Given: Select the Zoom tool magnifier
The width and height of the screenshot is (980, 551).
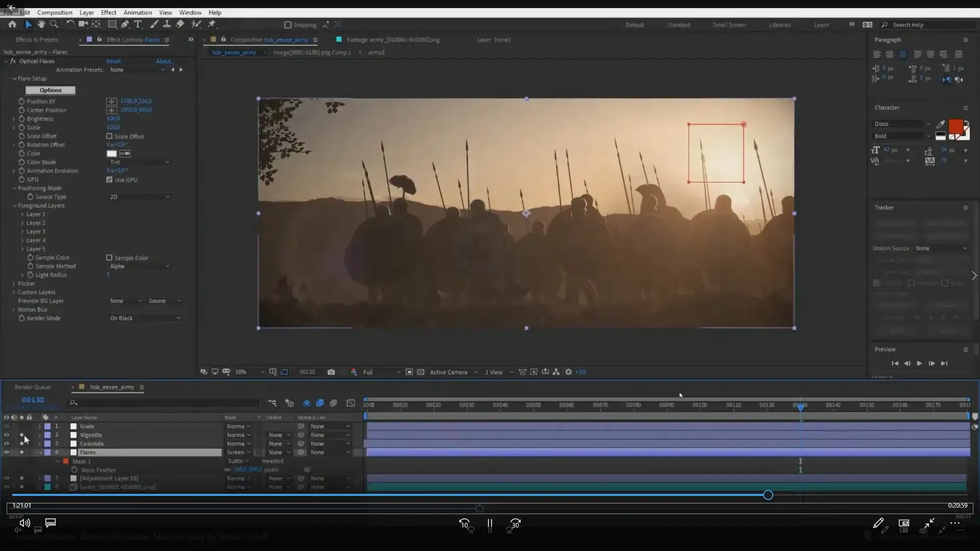Looking at the screenshot, I should pos(54,24).
